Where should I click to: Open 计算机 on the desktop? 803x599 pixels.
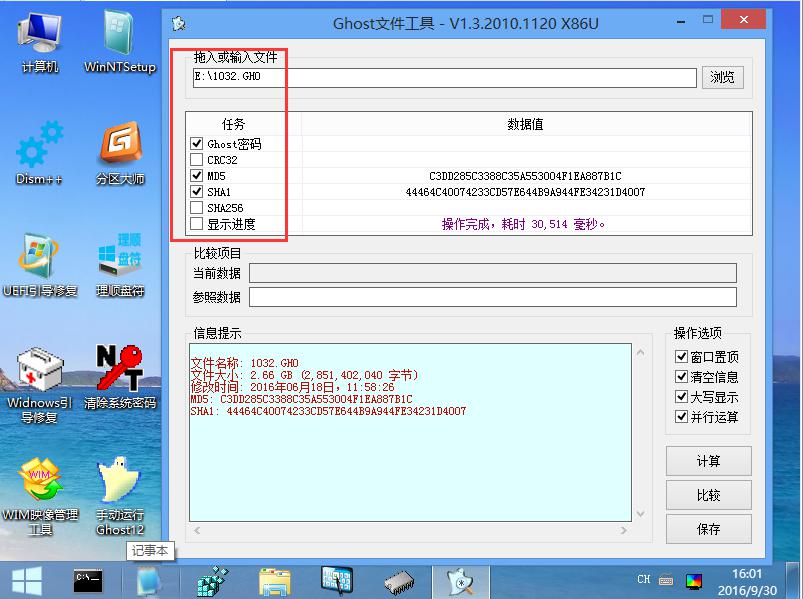37,33
